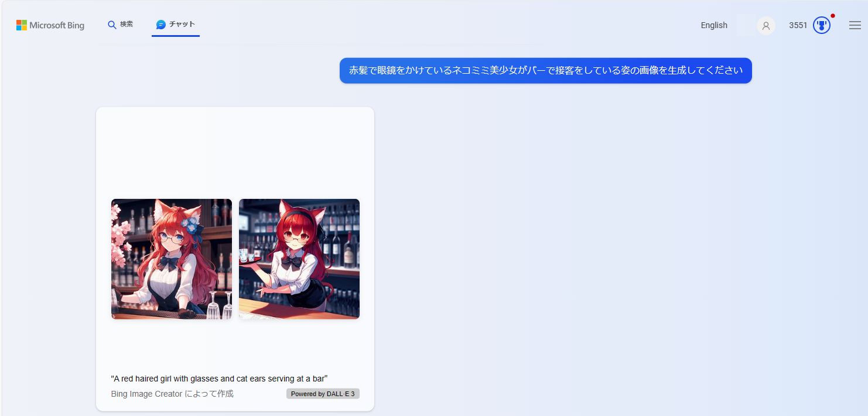Click the red notification dot on Rewards
The image size is (868, 416).
[833, 15]
